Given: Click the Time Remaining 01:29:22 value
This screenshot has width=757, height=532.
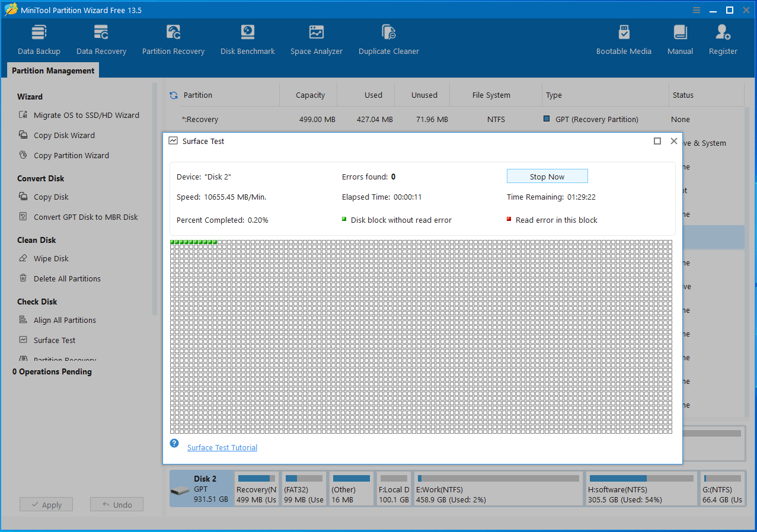Looking at the screenshot, I should [582, 197].
